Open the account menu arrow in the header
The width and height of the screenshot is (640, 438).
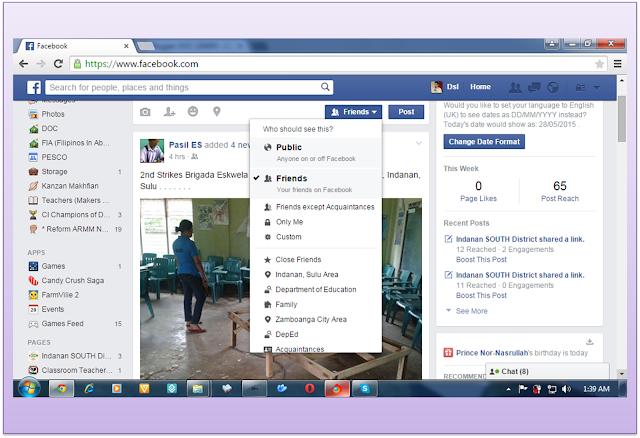click(x=596, y=87)
